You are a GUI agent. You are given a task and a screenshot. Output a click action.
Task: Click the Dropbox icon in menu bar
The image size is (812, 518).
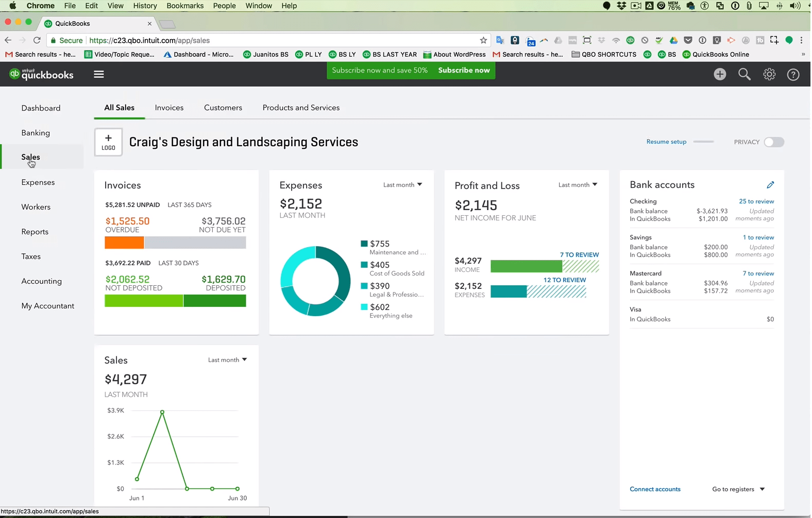pos(622,6)
